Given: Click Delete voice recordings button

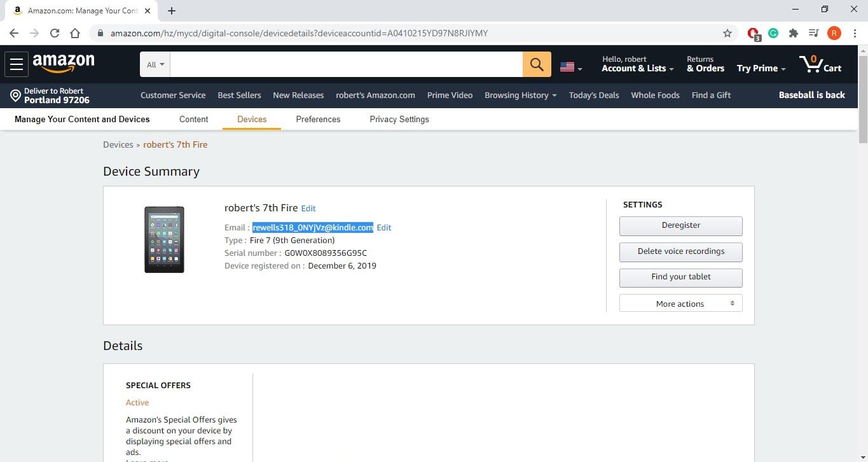Looking at the screenshot, I should pos(680,251).
